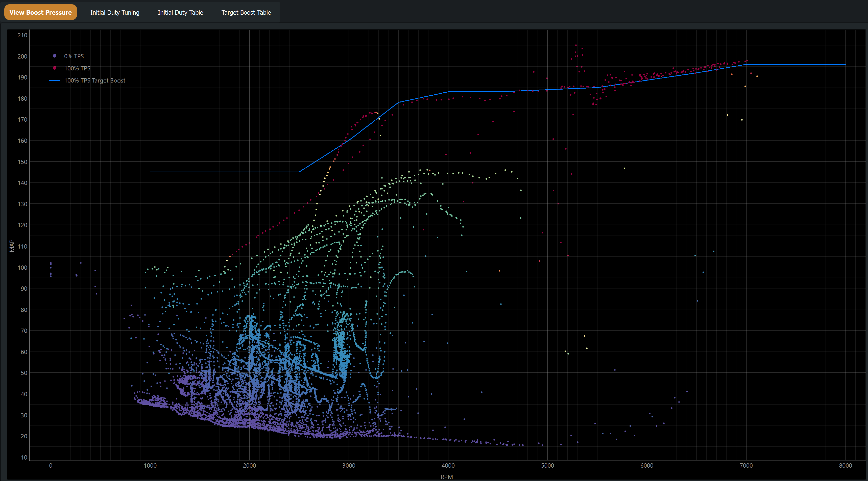Click the 8000 label on the RPM axis
The width and height of the screenshot is (868, 481).
846,466
